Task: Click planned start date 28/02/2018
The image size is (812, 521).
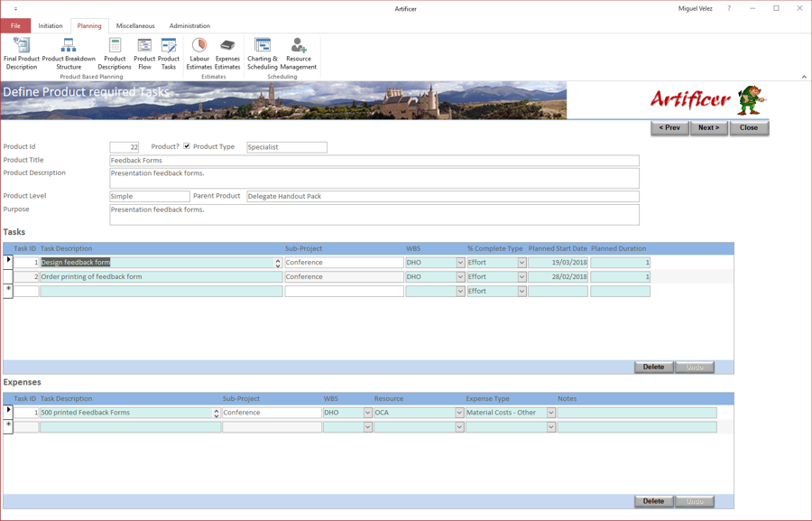Action: coord(558,277)
